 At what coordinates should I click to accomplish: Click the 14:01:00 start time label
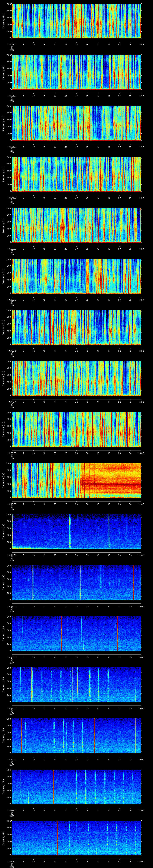pos(12,44)
